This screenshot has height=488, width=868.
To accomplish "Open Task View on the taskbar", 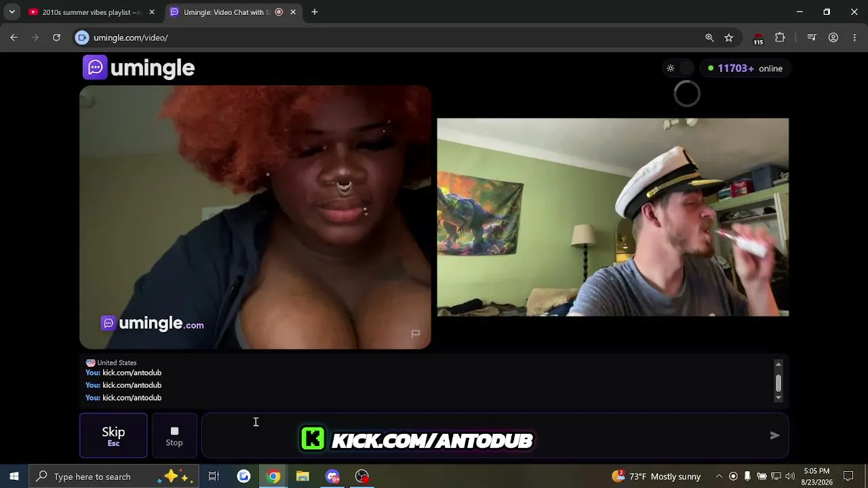I will (214, 476).
